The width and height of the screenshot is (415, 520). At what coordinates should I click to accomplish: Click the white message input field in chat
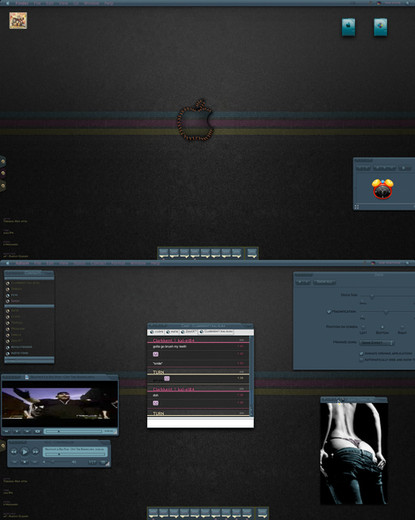coord(200,422)
